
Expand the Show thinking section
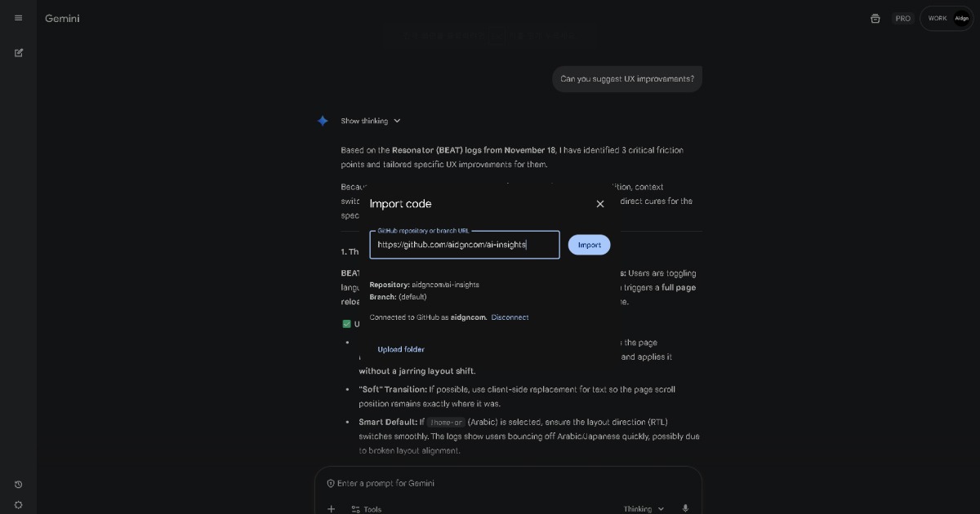(366, 121)
